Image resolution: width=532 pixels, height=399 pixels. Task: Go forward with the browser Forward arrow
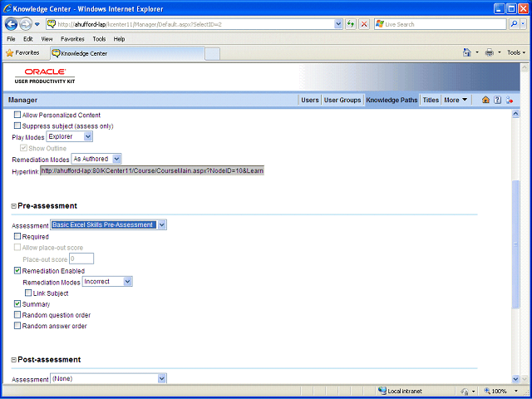click(26, 24)
